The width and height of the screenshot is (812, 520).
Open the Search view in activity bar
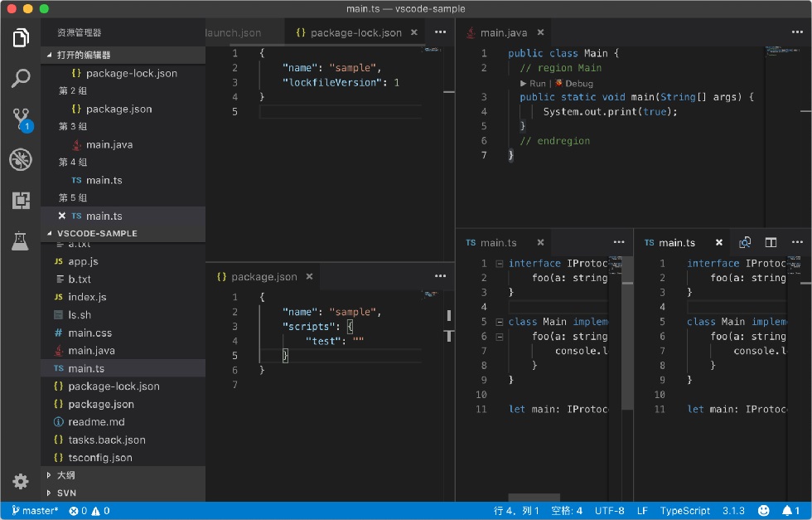(x=21, y=78)
